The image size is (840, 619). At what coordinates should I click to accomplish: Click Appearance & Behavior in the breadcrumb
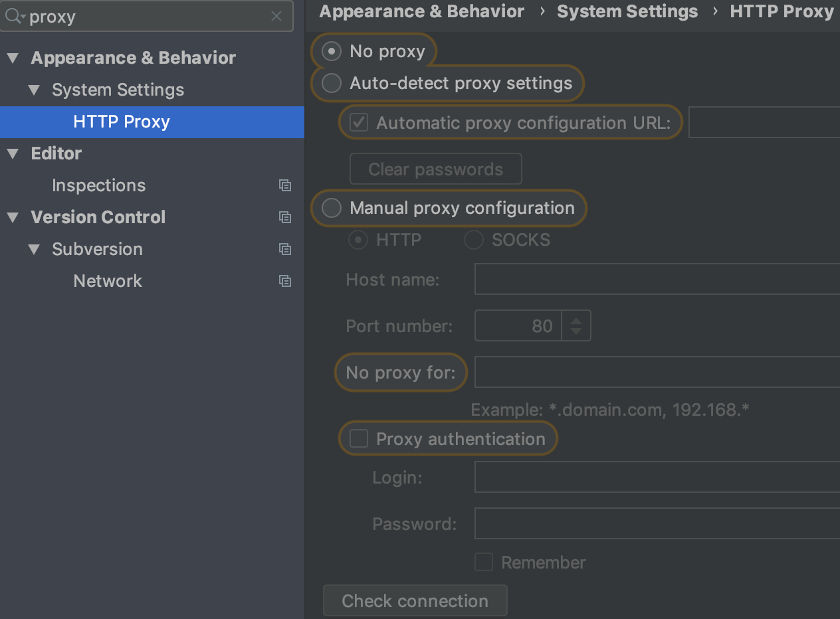click(x=422, y=11)
